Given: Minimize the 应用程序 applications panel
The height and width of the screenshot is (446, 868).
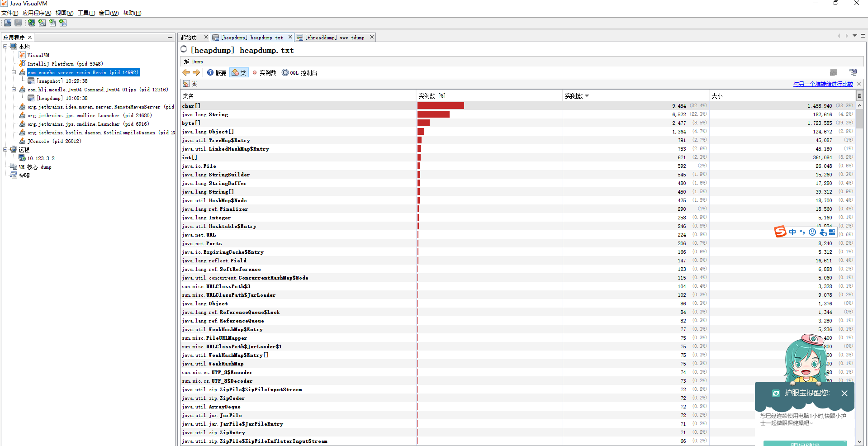Looking at the screenshot, I should click(170, 37).
